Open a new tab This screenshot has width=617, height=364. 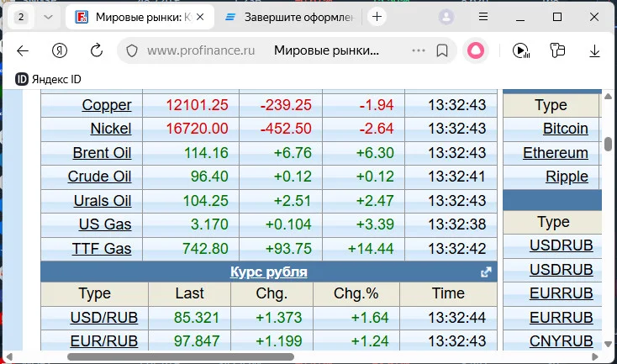pyautogui.click(x=377, y=17)
